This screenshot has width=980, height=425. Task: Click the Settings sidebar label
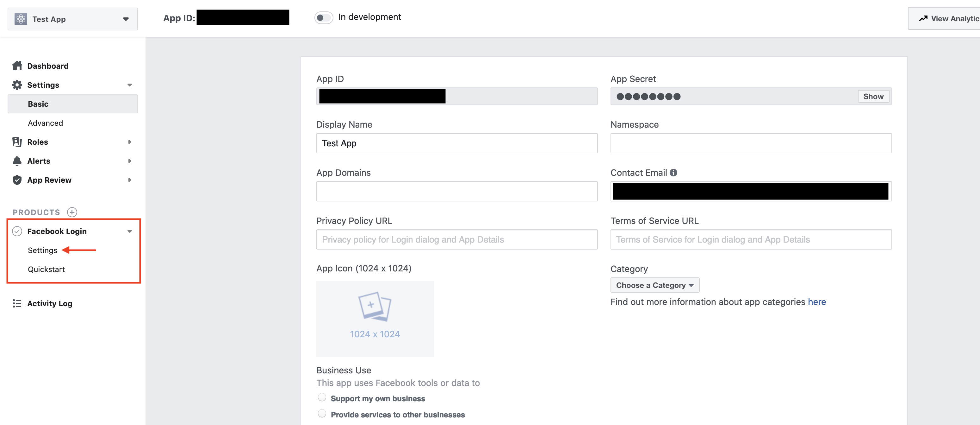pos(43,85)
